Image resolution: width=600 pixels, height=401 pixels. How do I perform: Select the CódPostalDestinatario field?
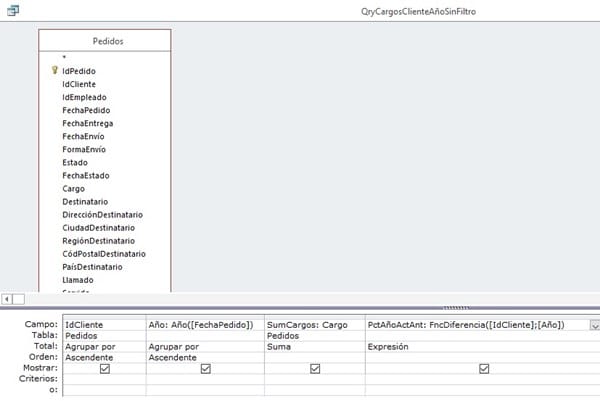104,254
